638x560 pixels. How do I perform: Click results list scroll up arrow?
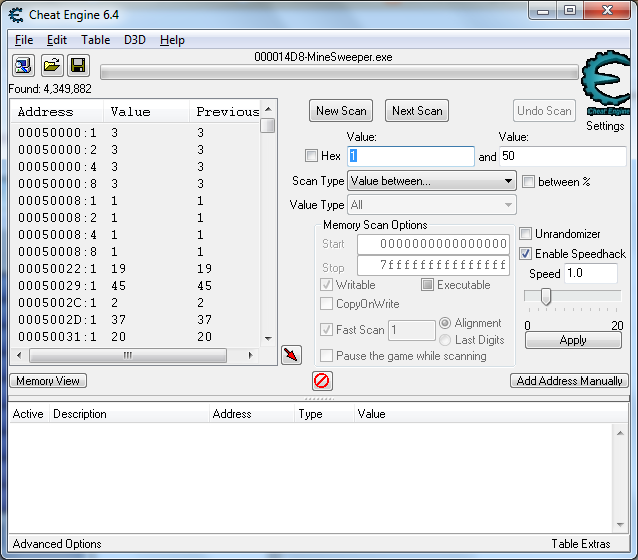tap(268, 109)
